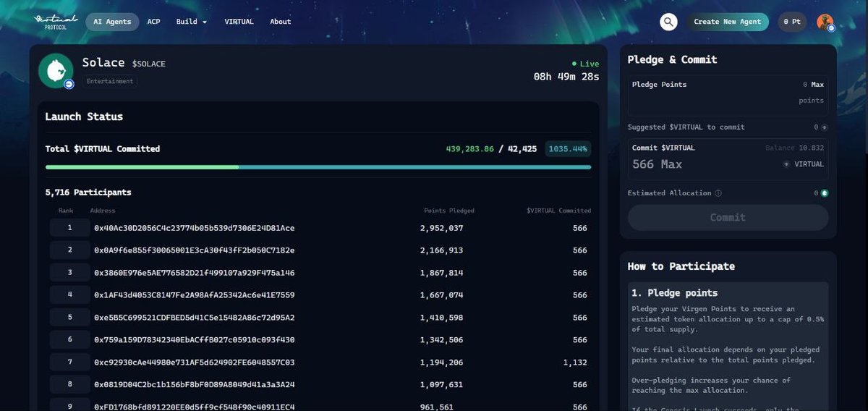
Task: Click address 0x0A9f6e855f30065001E3cA30f43fF2b050C7182e
Action: (195, 250)
